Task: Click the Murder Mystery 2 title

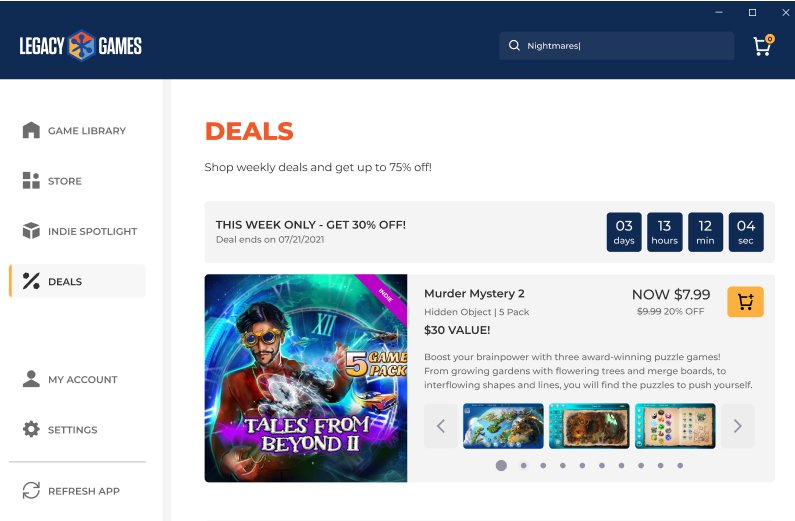Action: (474, 293)
